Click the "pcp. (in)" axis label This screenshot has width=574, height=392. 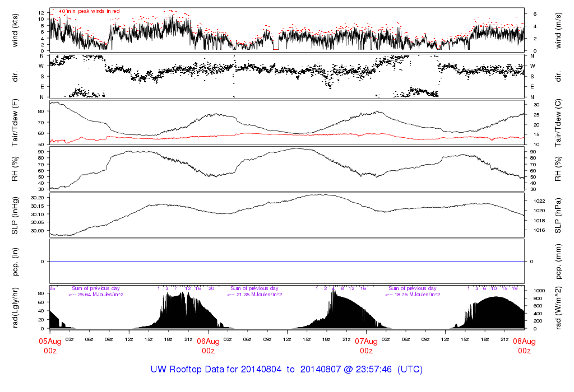(15, 262)
